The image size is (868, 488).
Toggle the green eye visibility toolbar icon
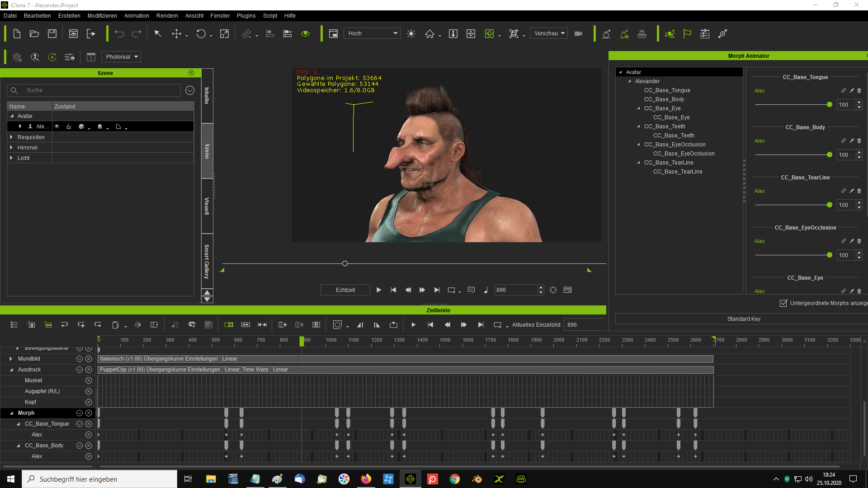coord(306,33)
